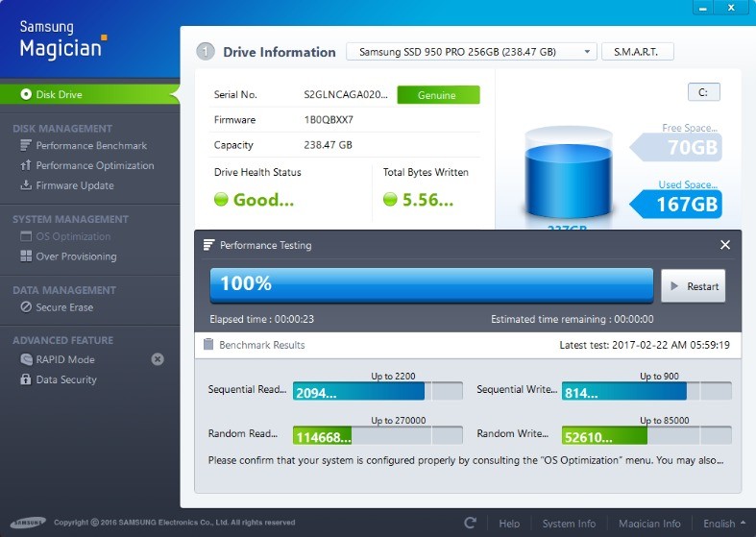This screenshot has height=537, width=756.
Task: Click the Restart benchmark button
Action: (x=693, y=286)
